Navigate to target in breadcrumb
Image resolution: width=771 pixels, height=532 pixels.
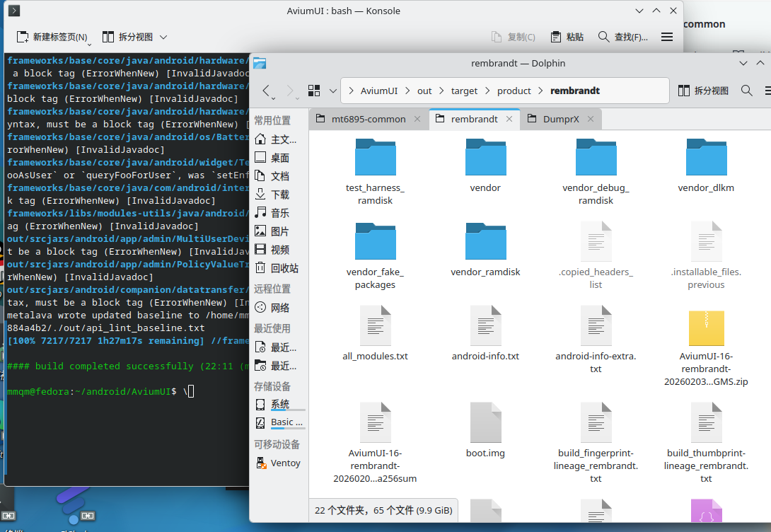click(x=464, y=91)
